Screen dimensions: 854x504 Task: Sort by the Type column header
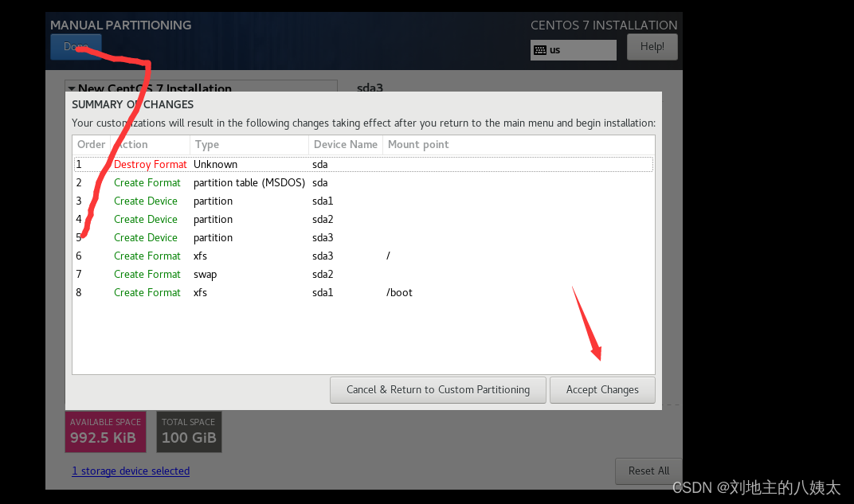click(x=249, y=144)
